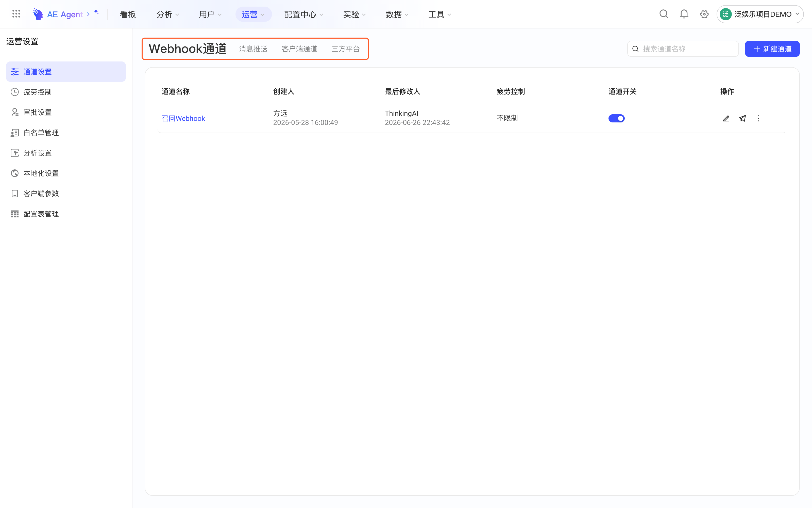Click the 通道设置 sliders icon in sidebar
Viewport: 812px width, 508px height.
point(15,72)
